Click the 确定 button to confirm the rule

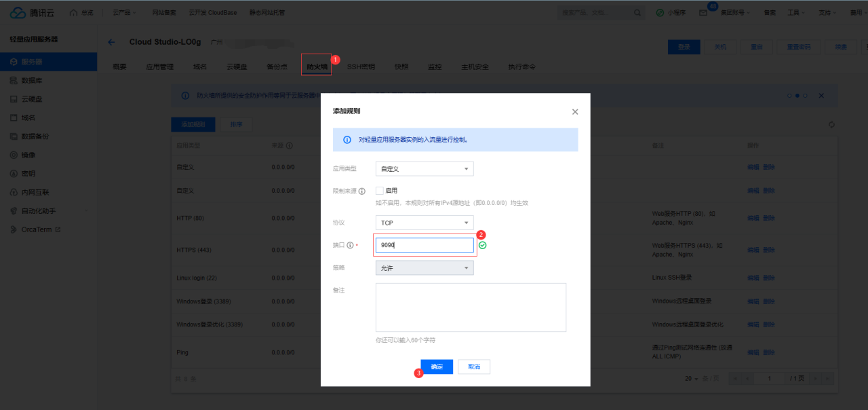coord(436,366)
